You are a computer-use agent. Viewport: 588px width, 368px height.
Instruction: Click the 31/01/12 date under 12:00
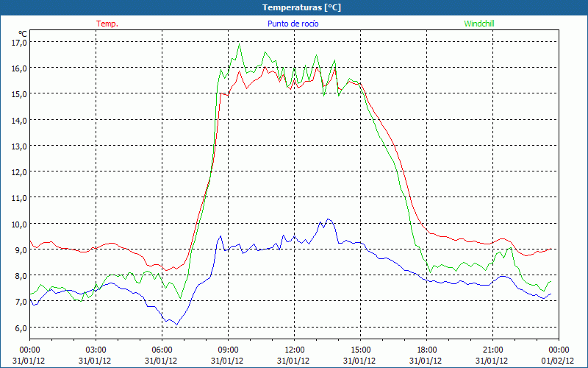(293, 361)
